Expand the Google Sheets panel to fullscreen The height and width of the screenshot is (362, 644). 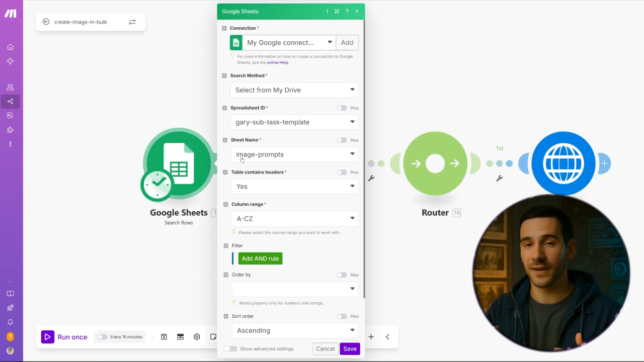tap(337, 11)
